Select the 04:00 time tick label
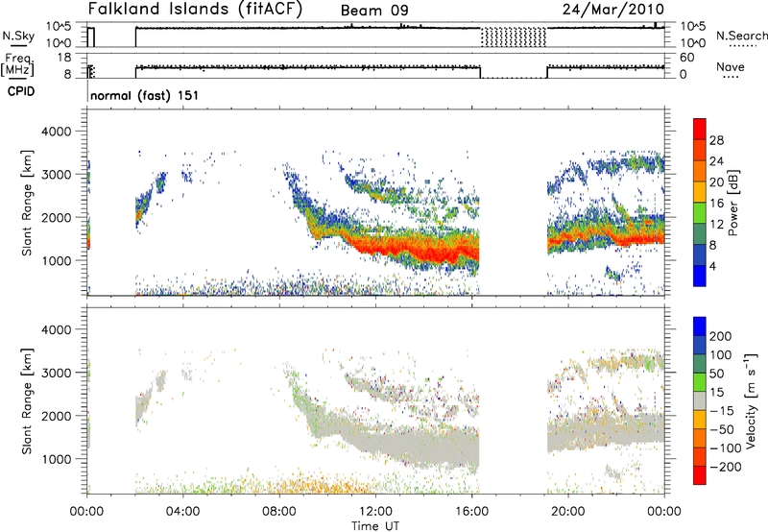This screenshot has height=532, width=768. click(x=182, y=512)
